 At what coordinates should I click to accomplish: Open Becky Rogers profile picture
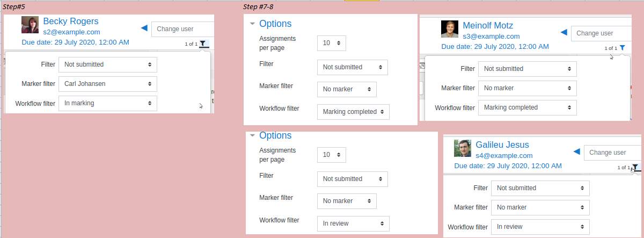click(x=30, y=25)
